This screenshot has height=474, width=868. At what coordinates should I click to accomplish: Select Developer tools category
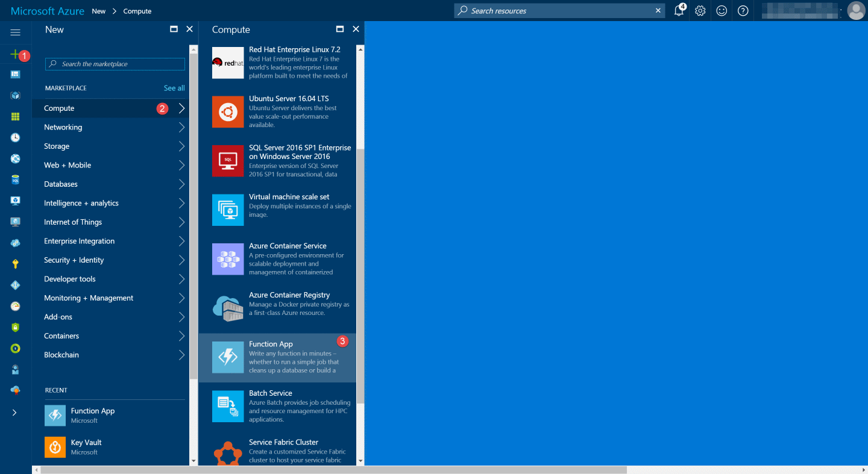pos(110,279)
